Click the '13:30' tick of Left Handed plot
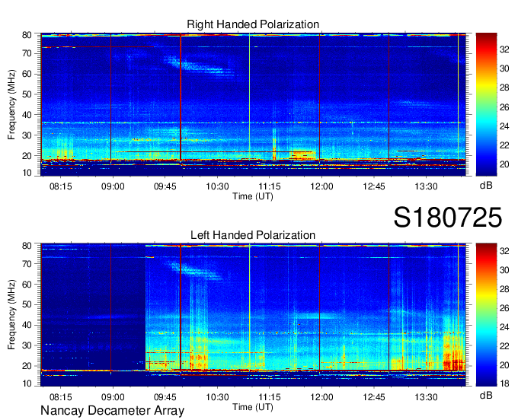Image resolution: width=518 pixels, height=420 pixels. 426,397
